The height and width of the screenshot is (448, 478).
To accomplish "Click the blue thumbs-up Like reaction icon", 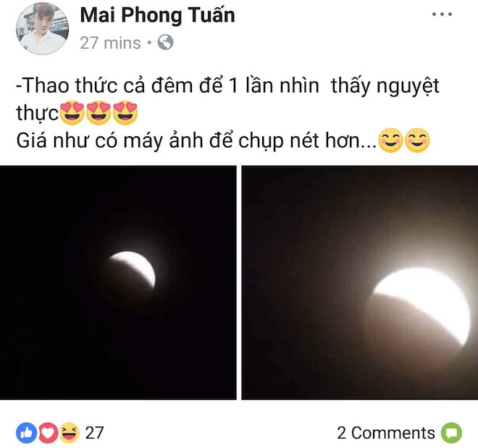I will (27, 433).
